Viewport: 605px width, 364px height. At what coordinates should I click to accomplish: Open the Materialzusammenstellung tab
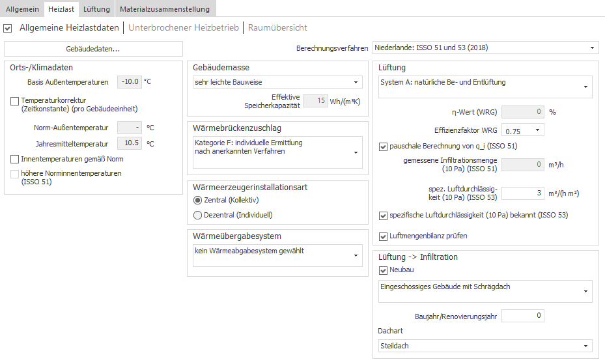pyautogui.click(x=165, y=9)
